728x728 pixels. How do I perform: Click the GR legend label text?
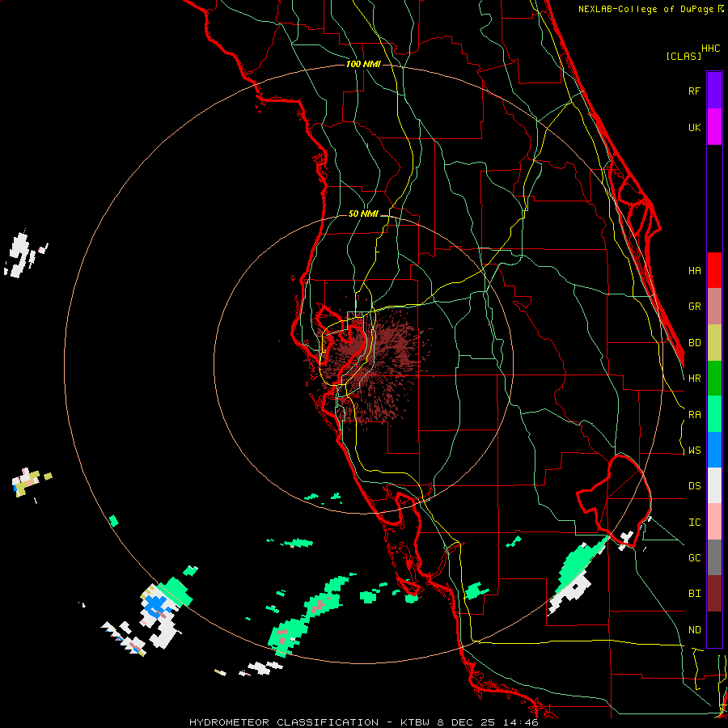point(694,307)
